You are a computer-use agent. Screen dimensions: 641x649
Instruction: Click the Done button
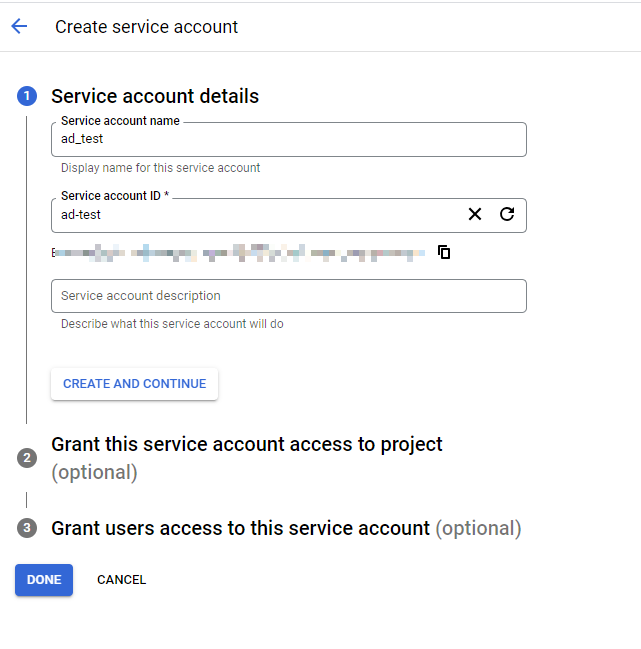[x=44, y=580]
